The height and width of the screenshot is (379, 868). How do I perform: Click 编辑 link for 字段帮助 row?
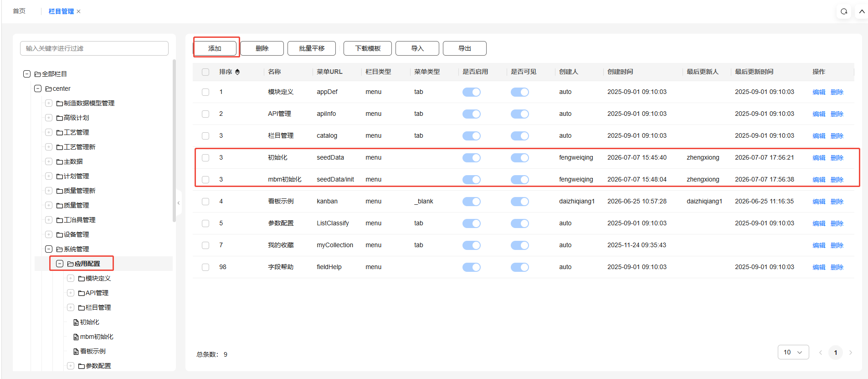click(819, 267)
